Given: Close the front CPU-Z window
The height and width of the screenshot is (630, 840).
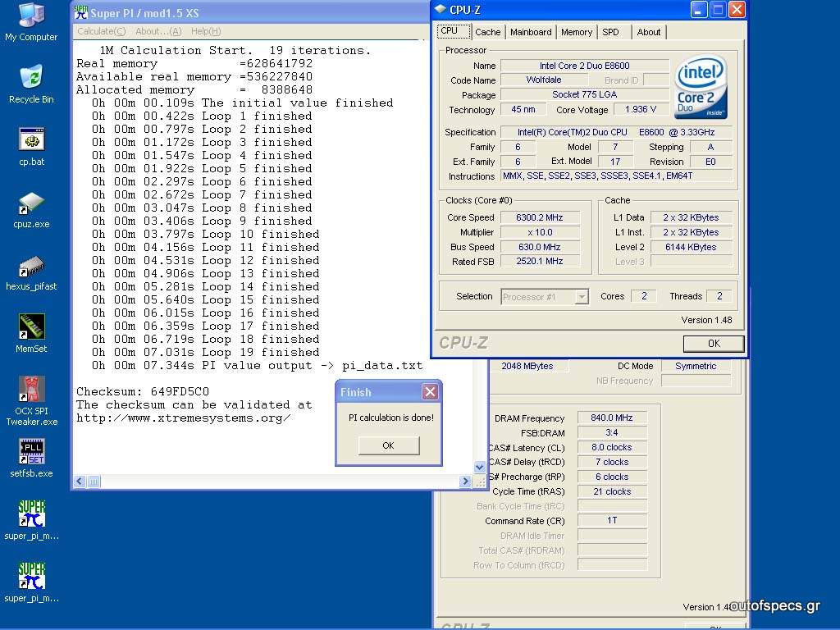Looking at the screenshot, I should (737, 10).
